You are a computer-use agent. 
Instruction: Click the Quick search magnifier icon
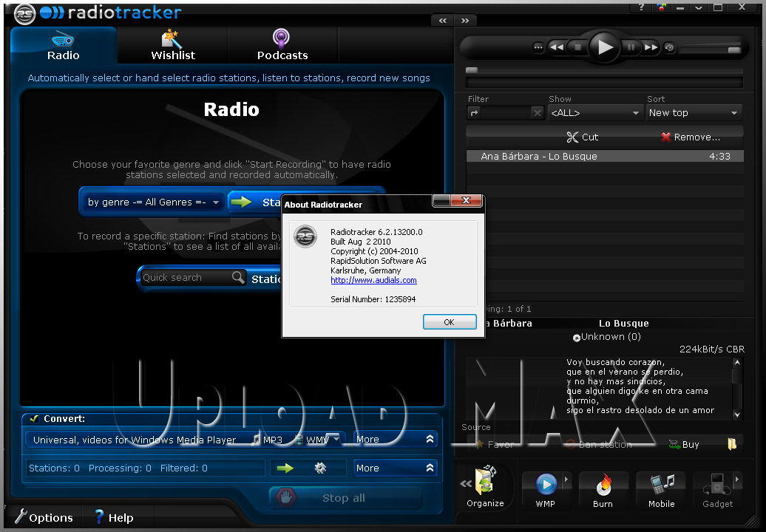tap(238, 277)
